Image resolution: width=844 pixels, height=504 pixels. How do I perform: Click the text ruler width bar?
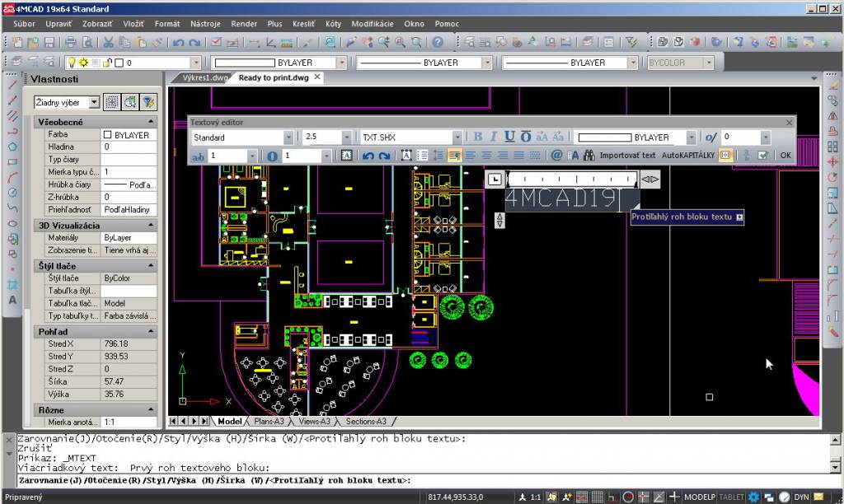click(572, 179)
